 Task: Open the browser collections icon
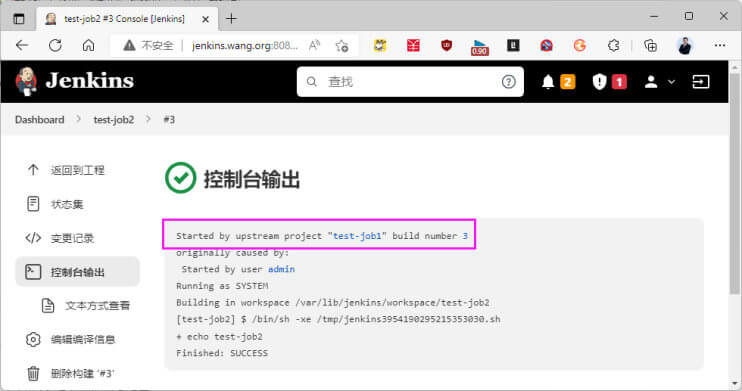pos(651,45)
